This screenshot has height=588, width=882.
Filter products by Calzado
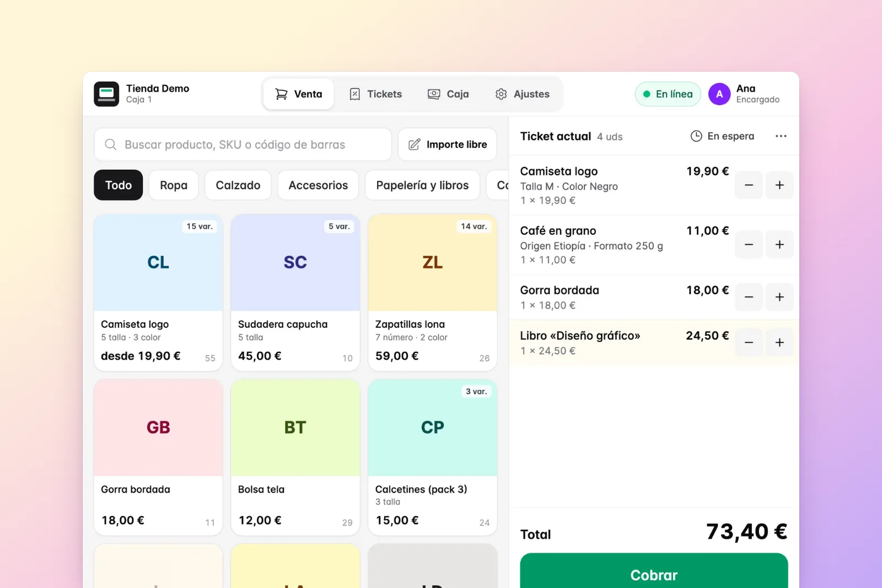[238, 185]
